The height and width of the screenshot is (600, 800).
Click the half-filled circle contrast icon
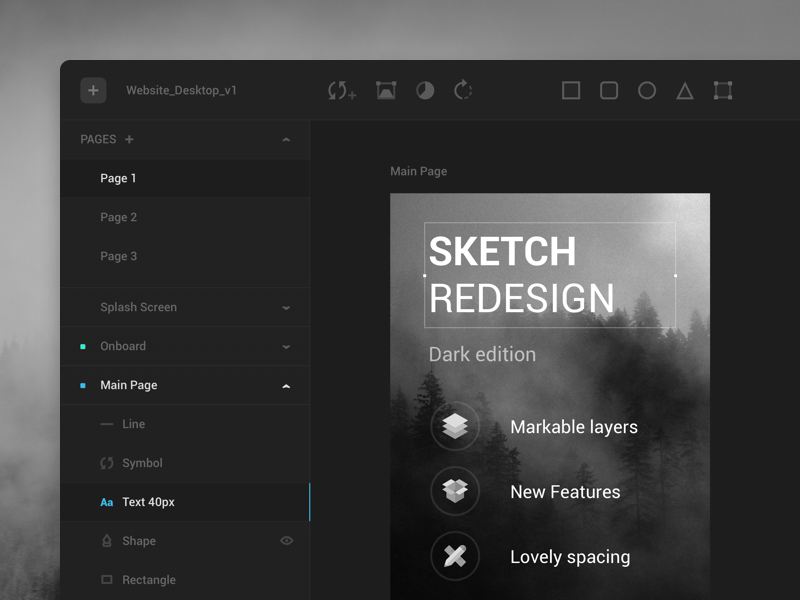tap(425, 91)
